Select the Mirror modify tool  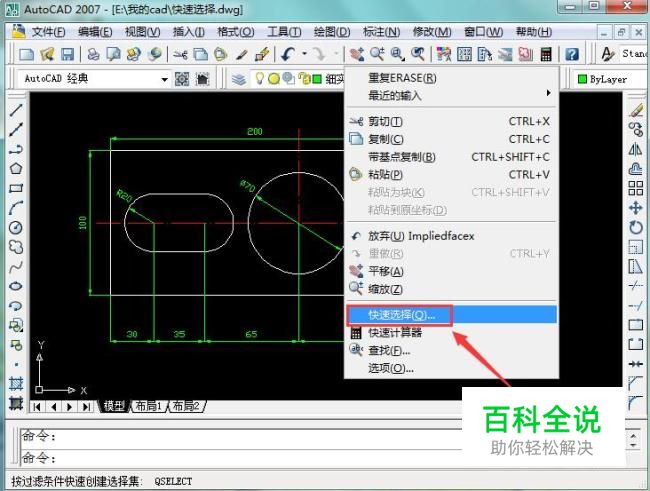click(635, 149)
